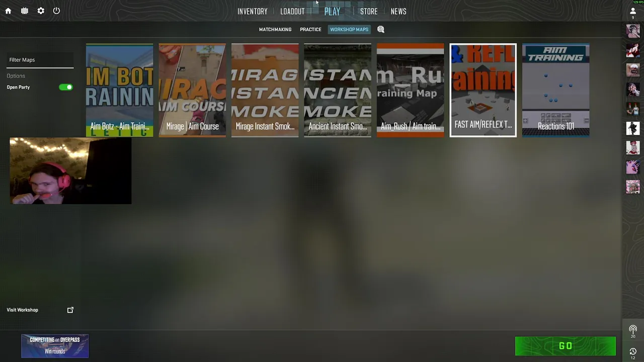
Task: Open the Loadout menu
Action: click(292, 11)
